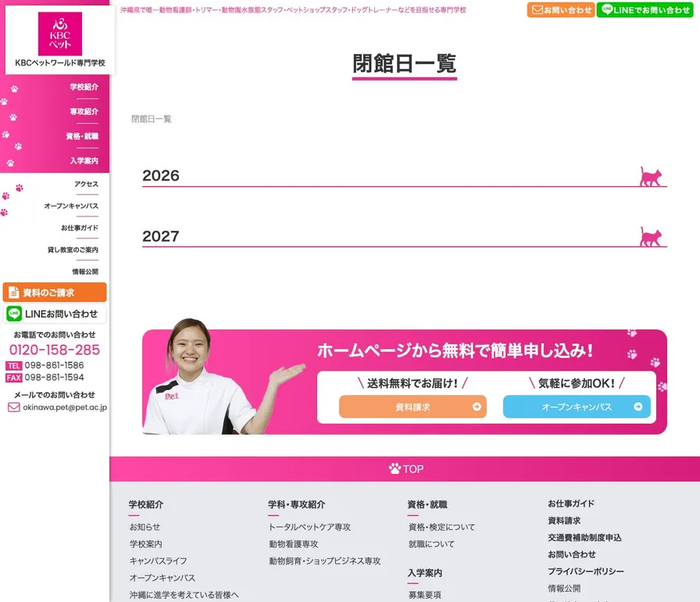Click the 閉館日一覧 breadcrumb text
700x602 pixels.
tap(152, 119)
